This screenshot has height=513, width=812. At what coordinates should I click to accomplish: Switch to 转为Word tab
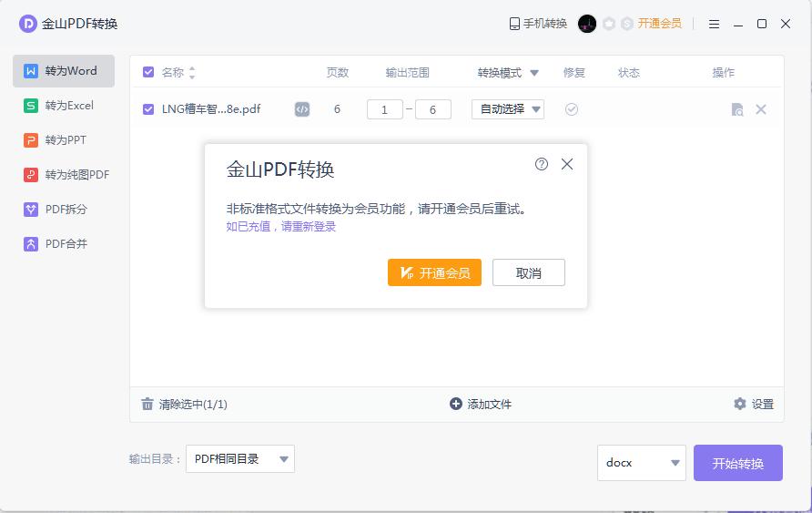[64, 71]
